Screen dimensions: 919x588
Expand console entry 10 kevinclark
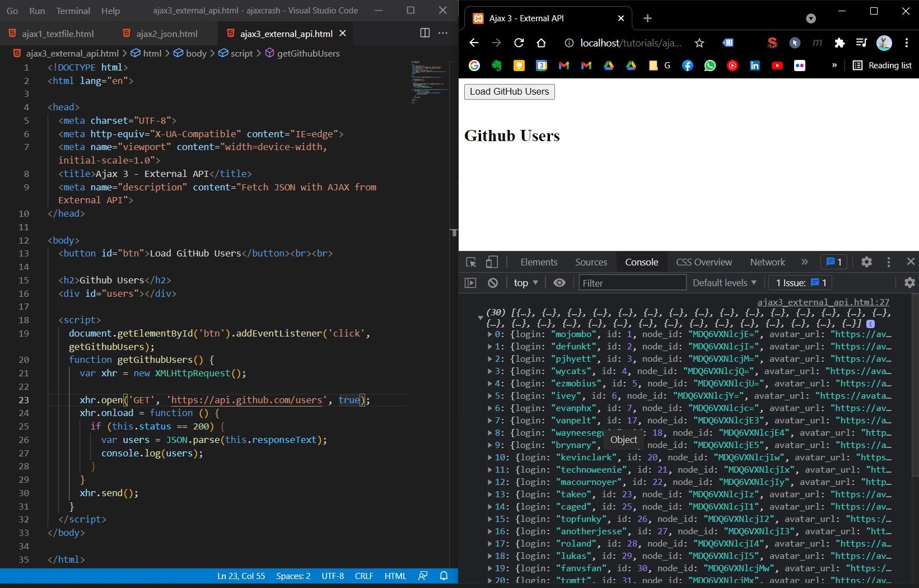tap(489, 458)
